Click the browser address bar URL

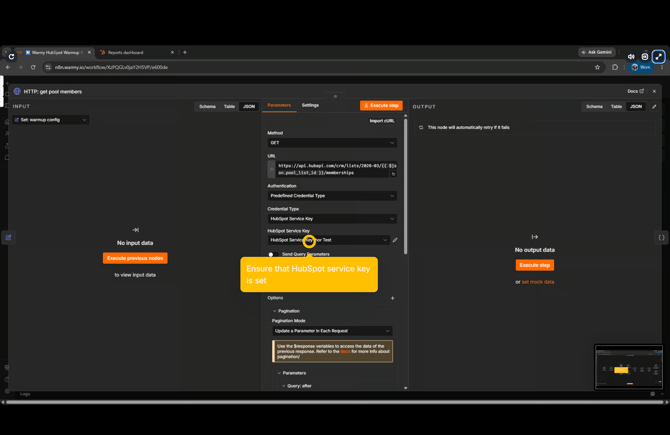click(x=111, y=67)
